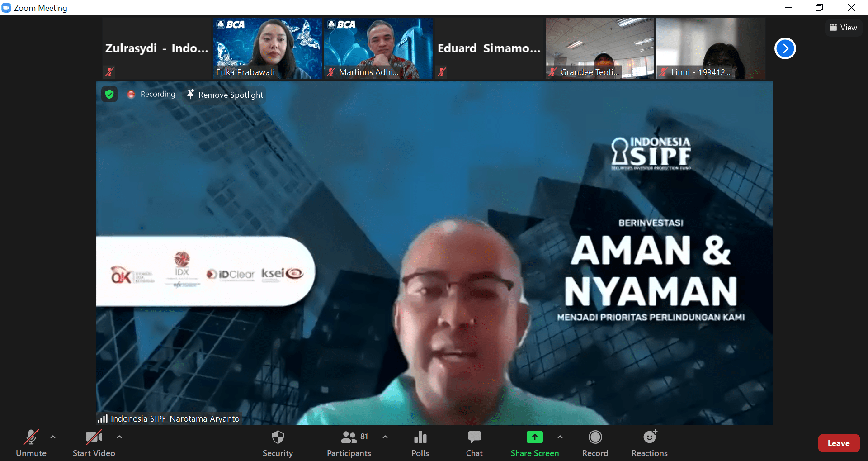
Task: Open the Participants panel
Action: click(349, 443)
